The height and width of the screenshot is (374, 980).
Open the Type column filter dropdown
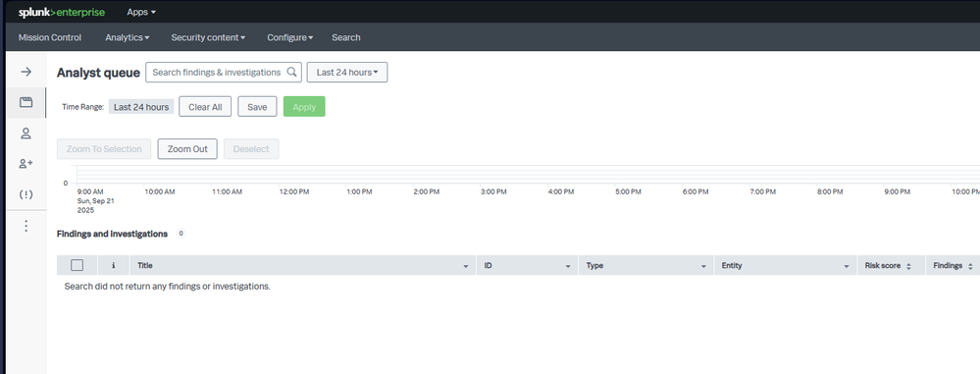(x=703, y=266)
